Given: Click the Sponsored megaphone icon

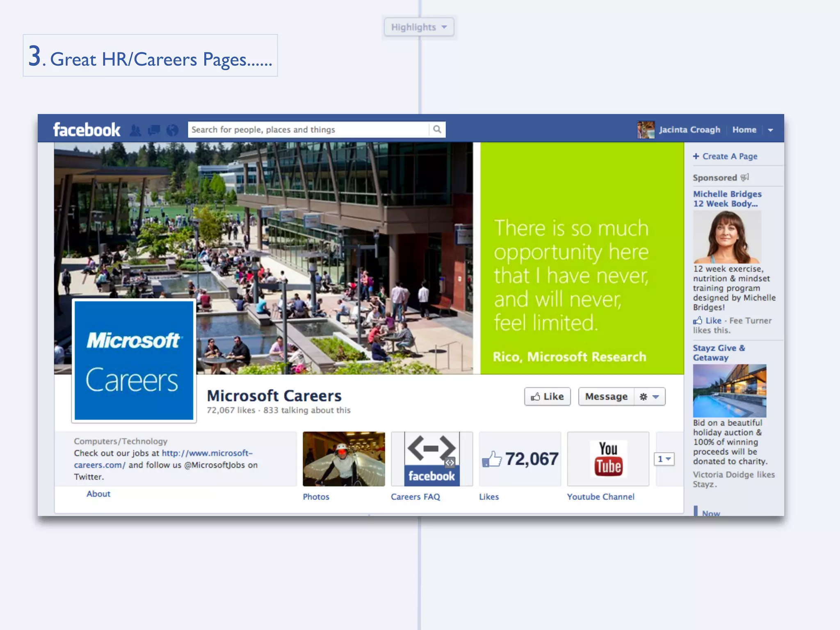Looking at the screenshot, I should click(745, 177).
